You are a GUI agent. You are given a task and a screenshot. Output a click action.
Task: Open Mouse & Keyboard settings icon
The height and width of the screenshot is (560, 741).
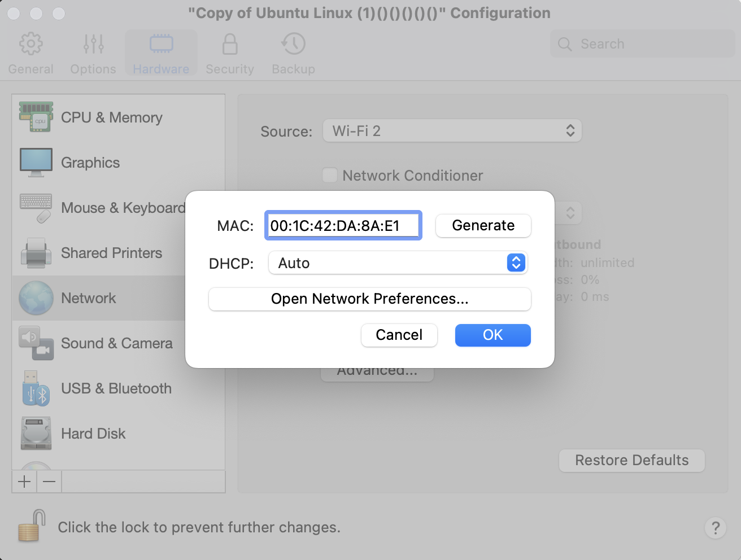[36, 208]
